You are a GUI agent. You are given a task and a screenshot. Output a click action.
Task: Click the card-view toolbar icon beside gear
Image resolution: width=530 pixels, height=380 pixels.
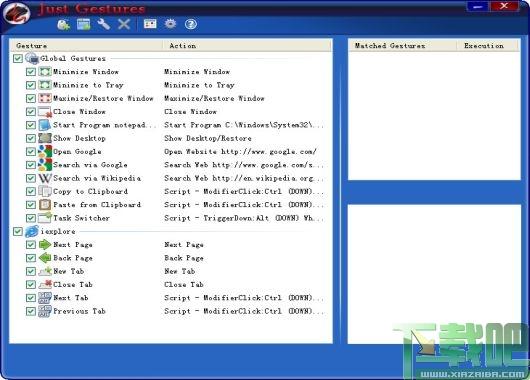(150, 24)
